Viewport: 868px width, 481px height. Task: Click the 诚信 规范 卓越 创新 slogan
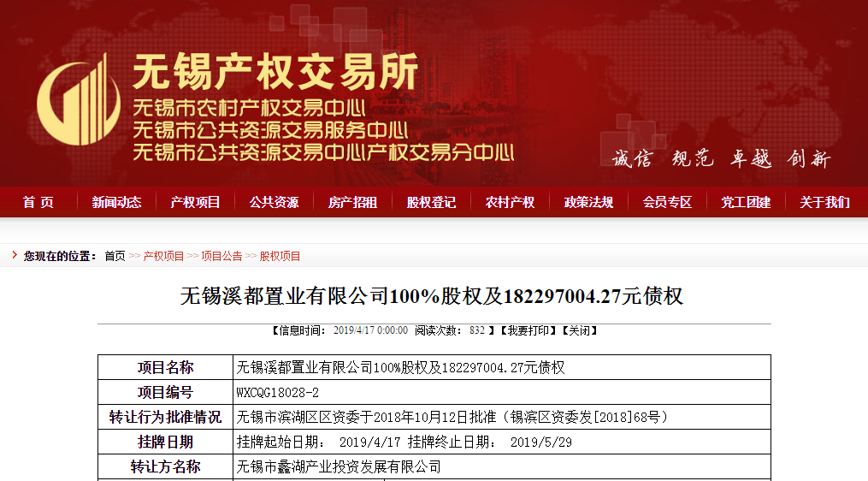pyautogui.click(x=721, y=158)
